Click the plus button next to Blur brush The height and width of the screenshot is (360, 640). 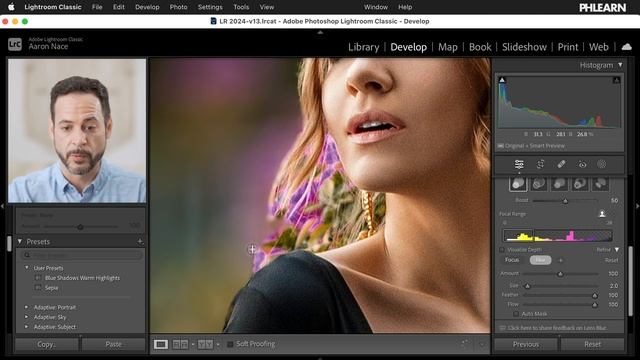click(560, 260)
